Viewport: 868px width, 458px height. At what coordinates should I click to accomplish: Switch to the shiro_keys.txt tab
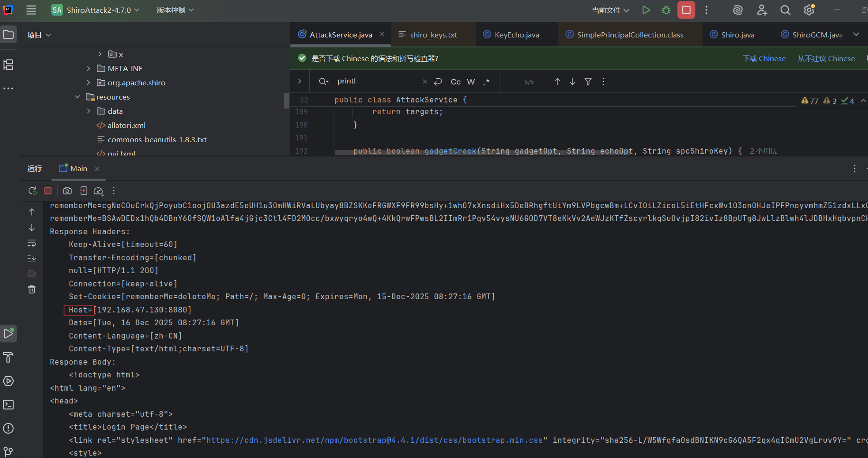[433, 35]
